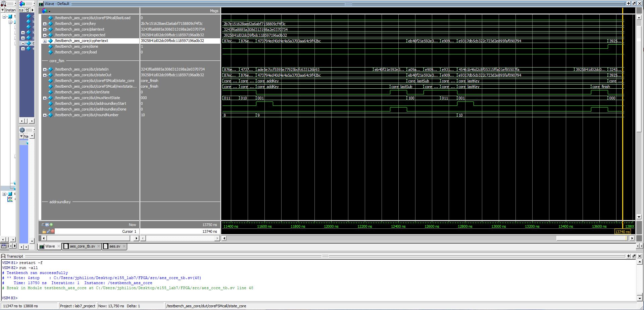Zoom the Transcript pane with plus button

point(629,256)
